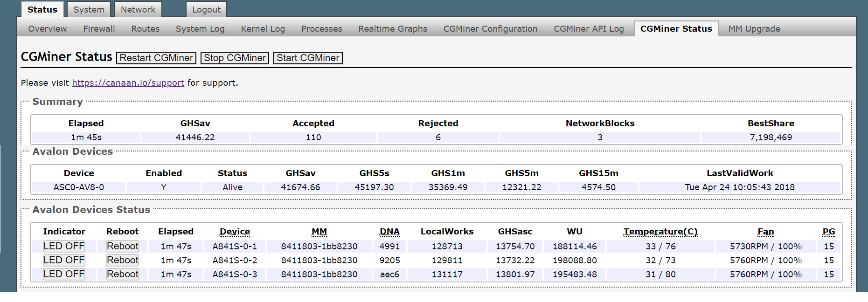
Task: Select temperature reading 31 / 80
Action: (660, 275)
